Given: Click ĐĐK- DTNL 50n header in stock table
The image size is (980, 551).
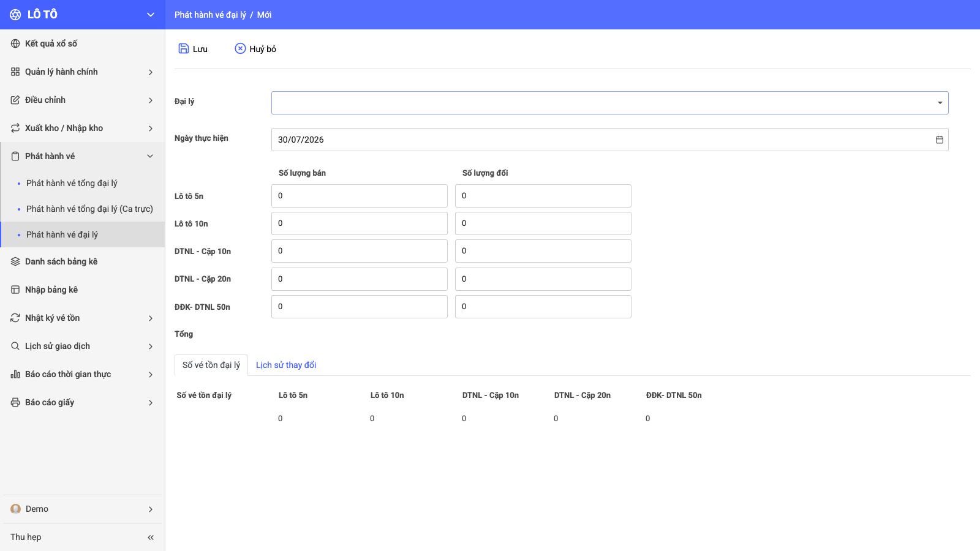Looking at the screenshot, I should click(674, 395).
